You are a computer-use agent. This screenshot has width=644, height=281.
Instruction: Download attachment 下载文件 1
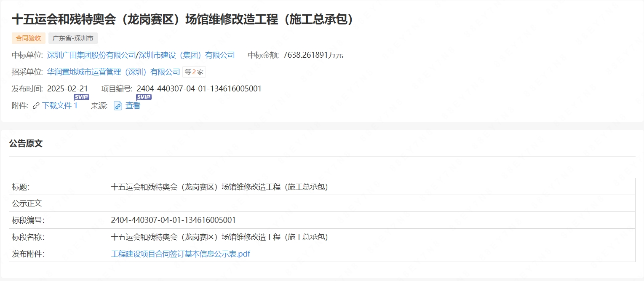point(60,106)
